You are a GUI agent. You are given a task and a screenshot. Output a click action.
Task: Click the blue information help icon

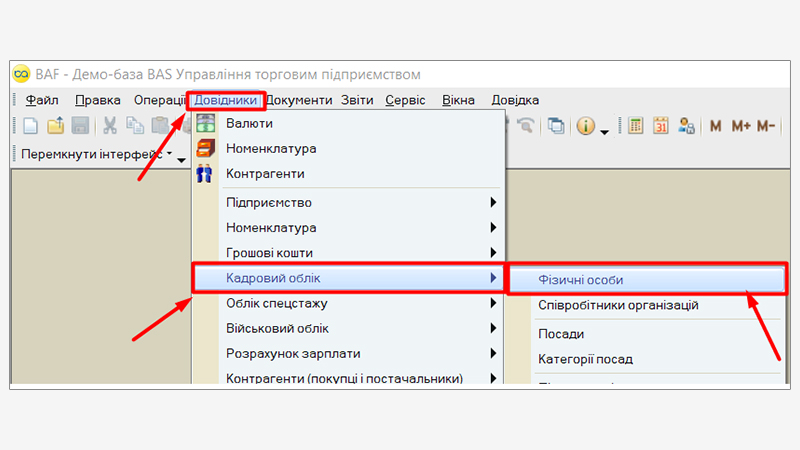point(586,126)
